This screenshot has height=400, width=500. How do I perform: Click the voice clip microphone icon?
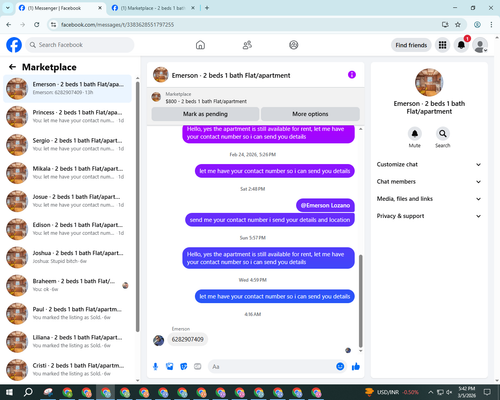coord(155,367)
